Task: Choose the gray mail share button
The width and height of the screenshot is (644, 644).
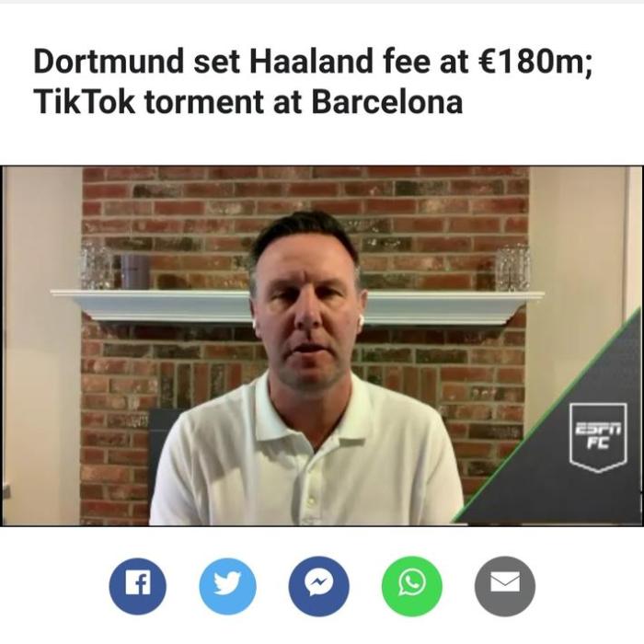Action: 505,586
